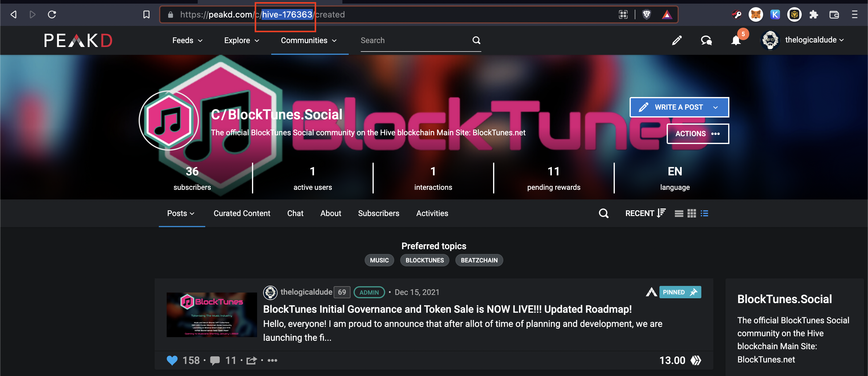Open thelogicaldude account dropdown
Viewport: 868px width, 376px height.
tap(814, 40)
